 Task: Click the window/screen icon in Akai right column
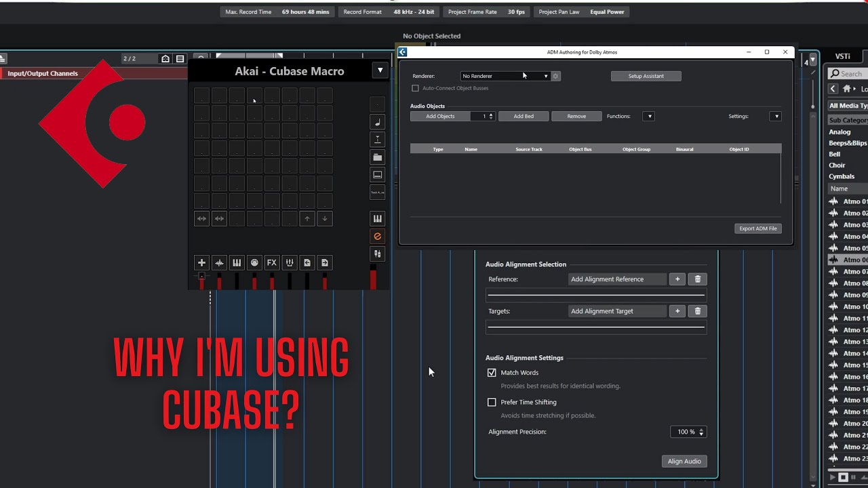pyautogui.click(x=378, y=175)
